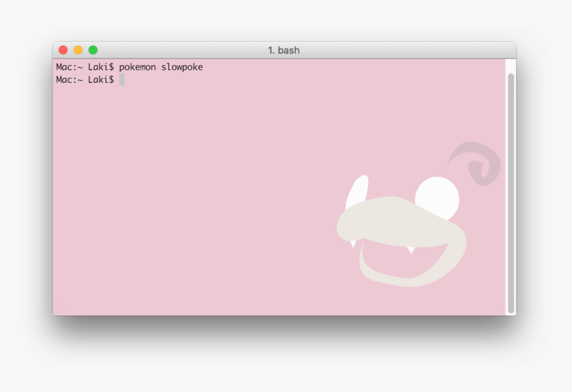
Task: Maximize the terminal with the green button
Action: click(93, 50)
